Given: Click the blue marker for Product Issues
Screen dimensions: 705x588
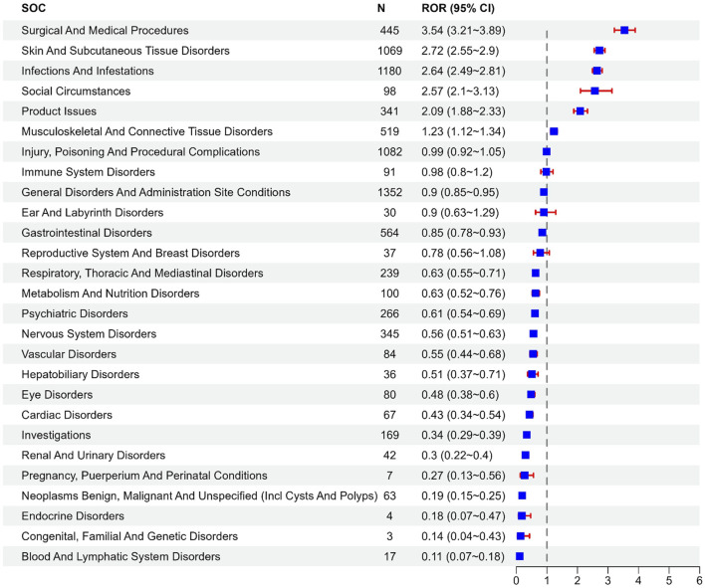Looking at the screenshot, I should [580, 111].
